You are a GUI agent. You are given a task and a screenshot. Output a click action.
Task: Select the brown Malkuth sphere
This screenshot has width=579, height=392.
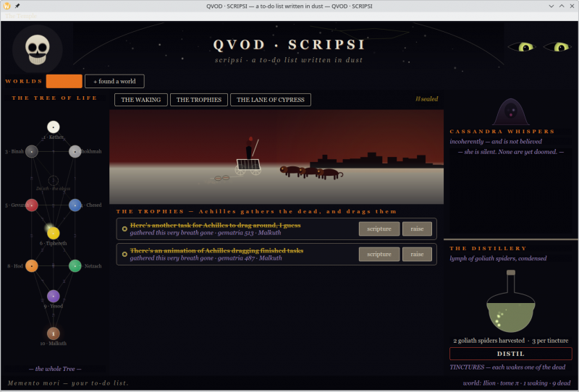click(53, 333)
